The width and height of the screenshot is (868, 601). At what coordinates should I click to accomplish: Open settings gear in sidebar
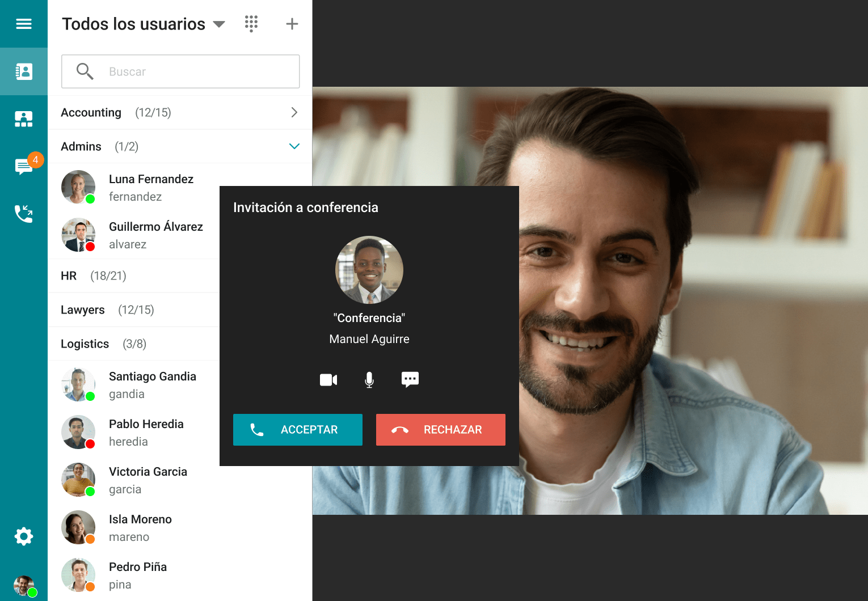[24, 536]
